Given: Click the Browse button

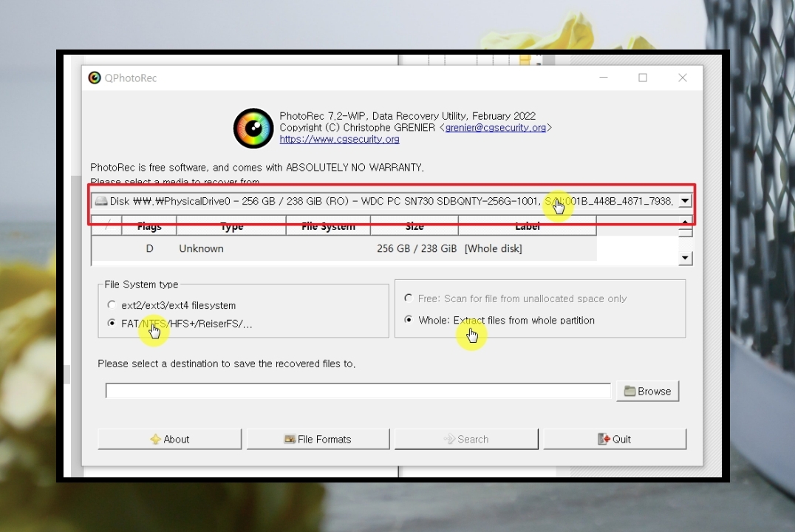Looking at the screenshot, I should (x=647, y=391).
